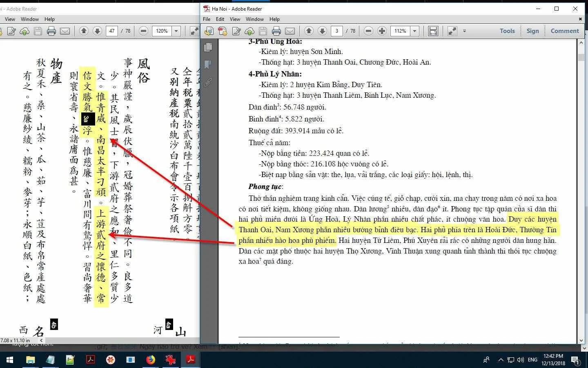Viewport: 588px width, 368px height.
Task: Open File Explorer from the taskbar
Action: click(30, 360)
